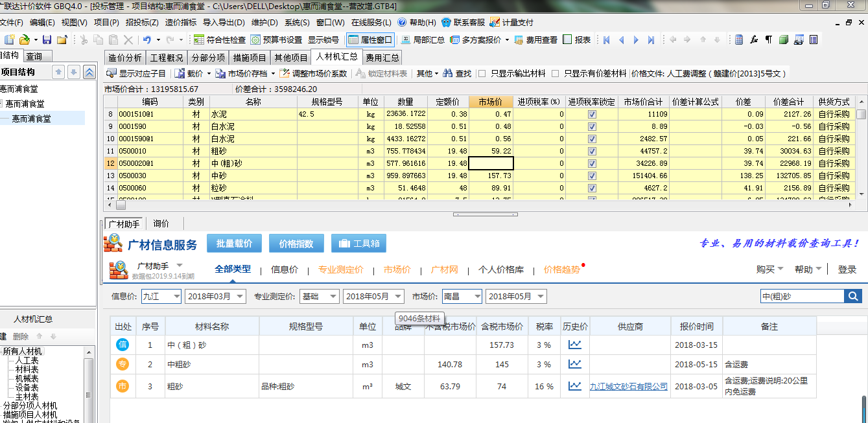The image size is (868, 423).
Task: Click the 批量载价 button
Action: point(234,244)
